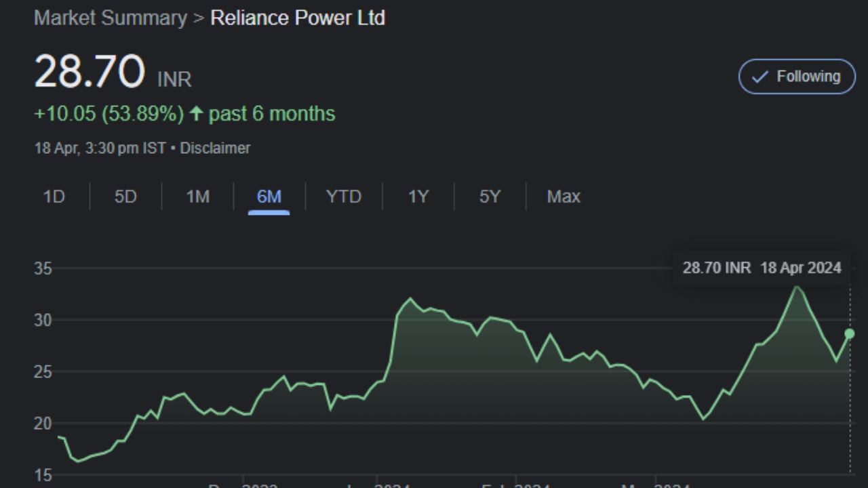The width and height of the screenshot is (868, 488).
Task: Click the 35 y-axis label
Action: (x=43, y=268)
